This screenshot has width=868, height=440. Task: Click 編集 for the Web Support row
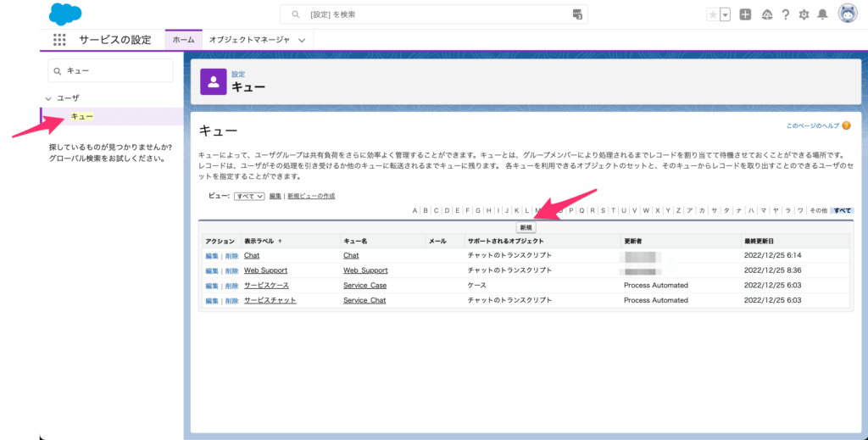(212, 270)
